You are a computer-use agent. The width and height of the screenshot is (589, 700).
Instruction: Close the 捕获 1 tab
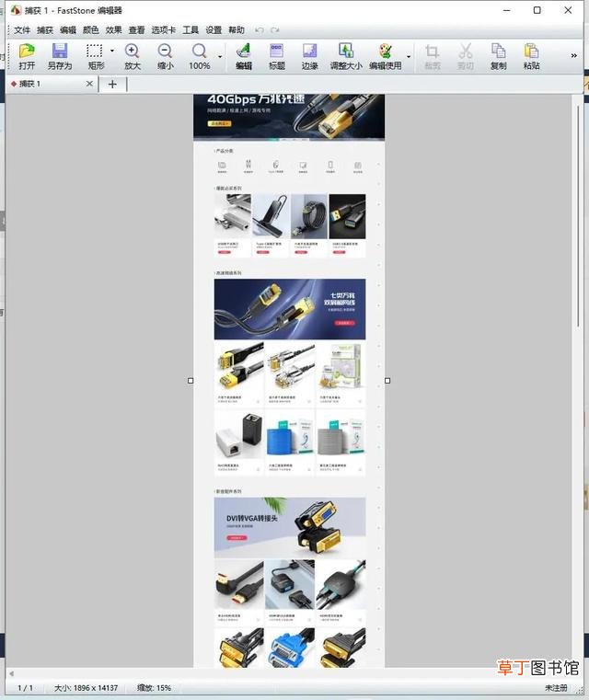tap(89, 84)
